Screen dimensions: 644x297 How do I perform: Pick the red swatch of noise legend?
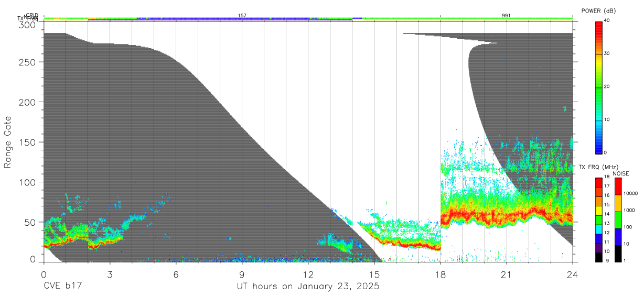tap(618, 186)
